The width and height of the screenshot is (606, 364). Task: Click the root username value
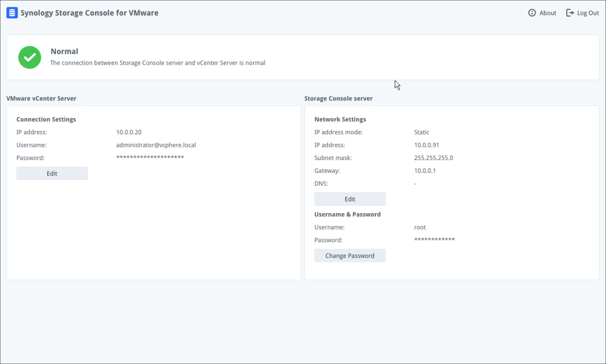coord(420,227)
